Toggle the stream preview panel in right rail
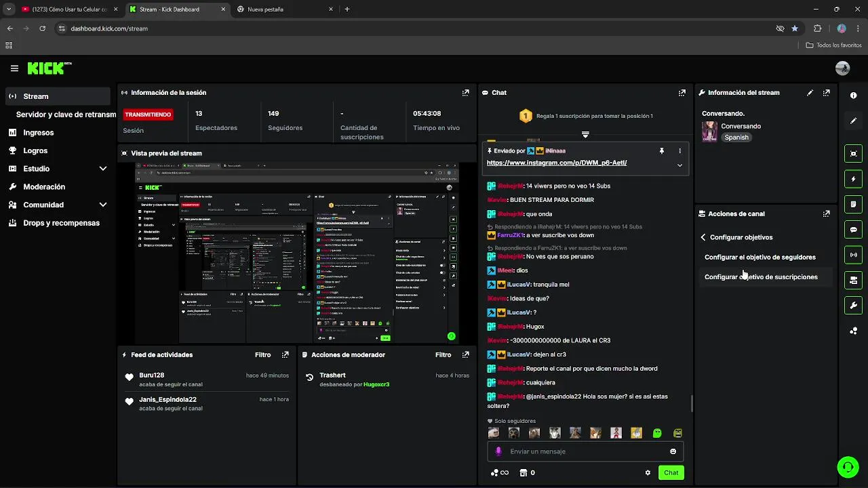Viewport: 868px width, 488px height. 853,154
